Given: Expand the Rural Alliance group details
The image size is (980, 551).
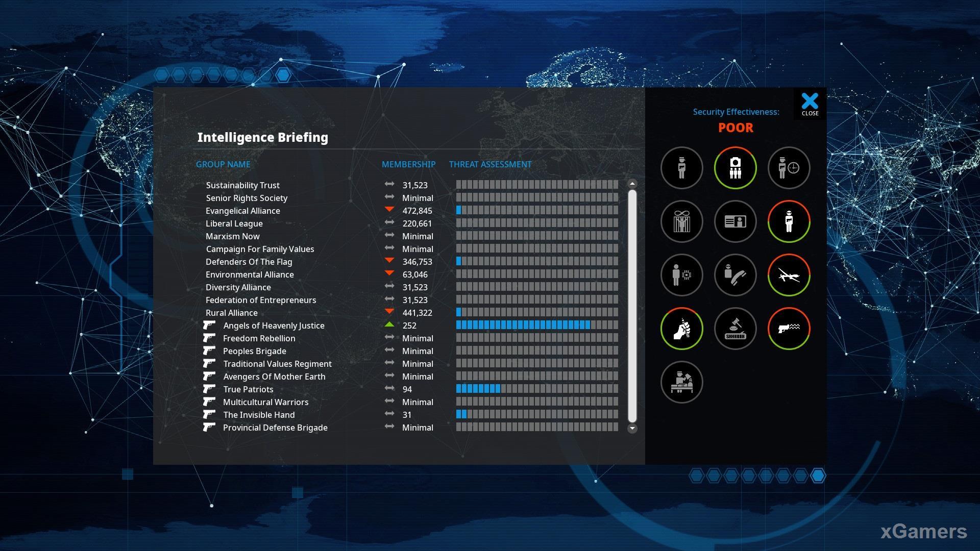Looking at the screenshot, I should [232, 312].
